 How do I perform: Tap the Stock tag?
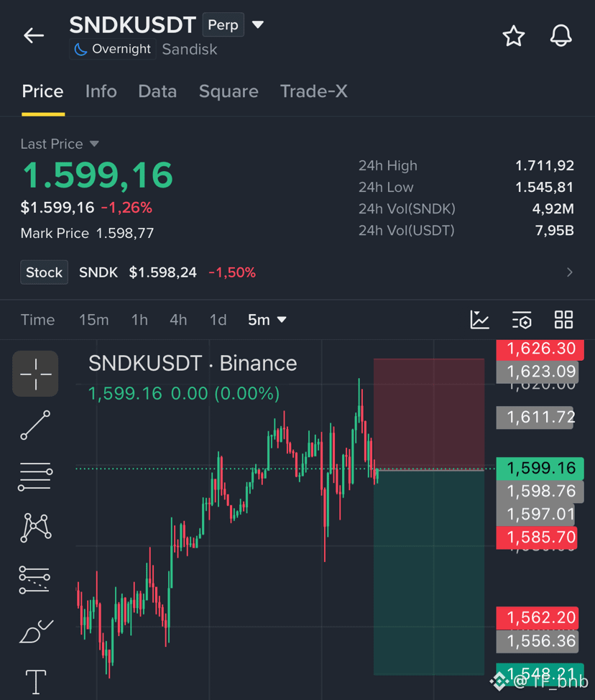[x=44, y=272]
